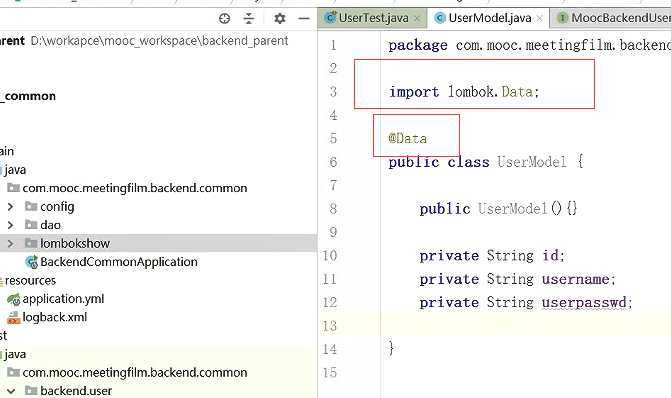The width and height of the screenshot is (671, 398).
Task: Click the package path D:\workapce\mooc_workspace\backend_parent
Action: click(159, 41)
